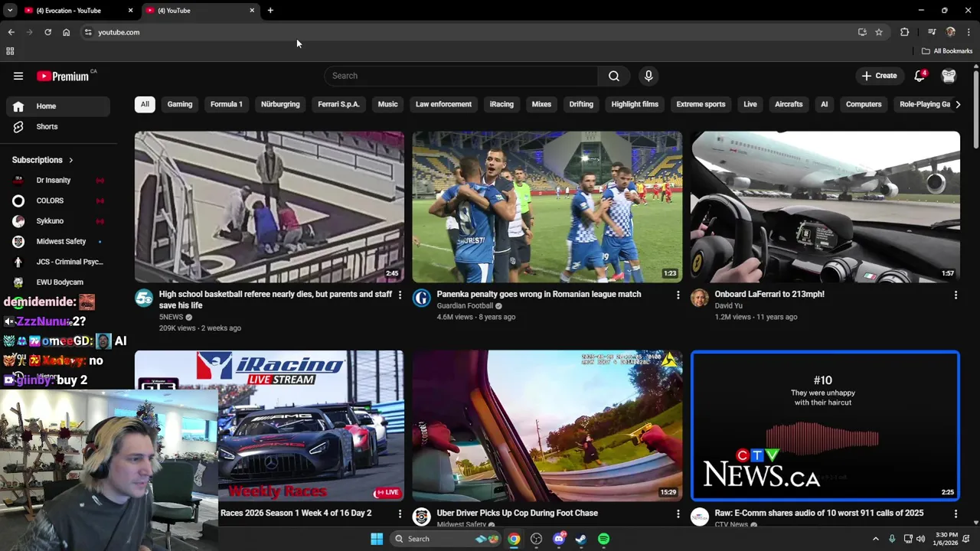Open the Panenka penalty video title
Viewport: 980px width, 551px height.
(539, 294)
